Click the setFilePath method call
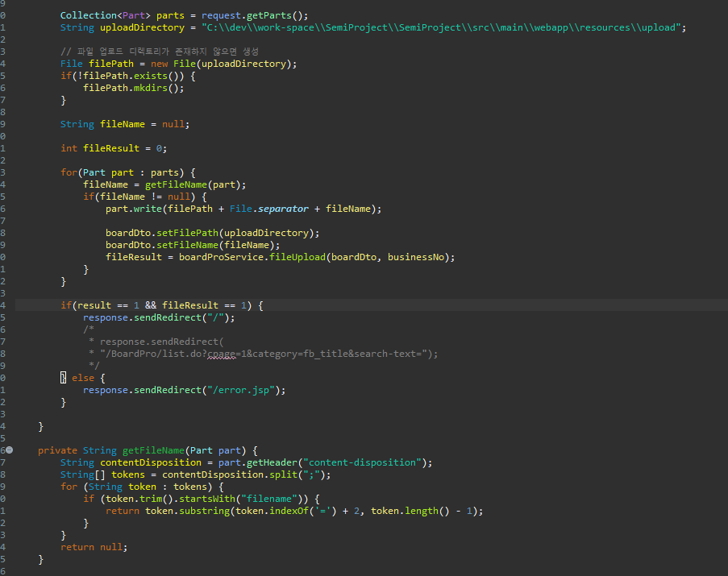 coord(187,232)
